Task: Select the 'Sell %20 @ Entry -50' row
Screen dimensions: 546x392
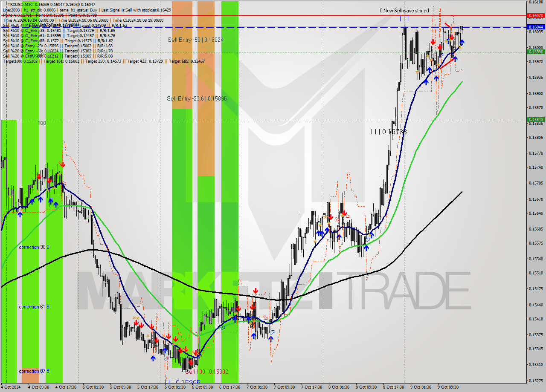Action: pyautogui.click(x=58, y=51)
